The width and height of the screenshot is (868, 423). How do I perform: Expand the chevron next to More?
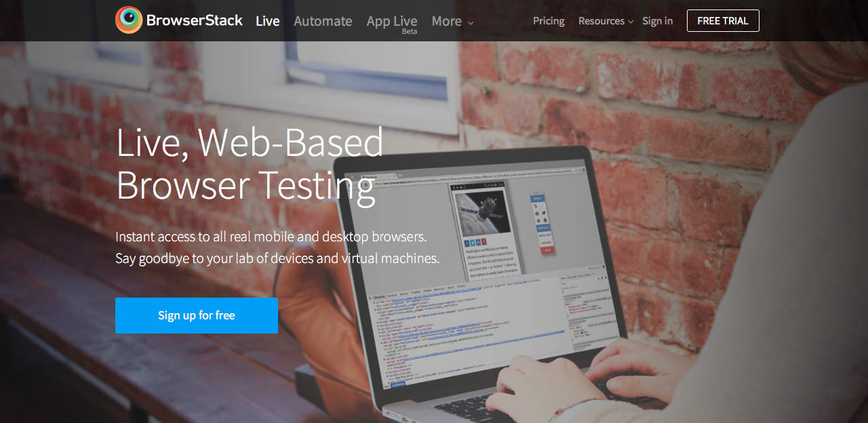471,22
